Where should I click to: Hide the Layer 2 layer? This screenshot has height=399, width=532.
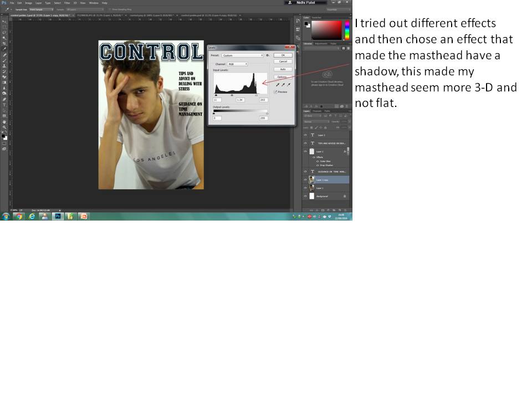coord(305,152)
